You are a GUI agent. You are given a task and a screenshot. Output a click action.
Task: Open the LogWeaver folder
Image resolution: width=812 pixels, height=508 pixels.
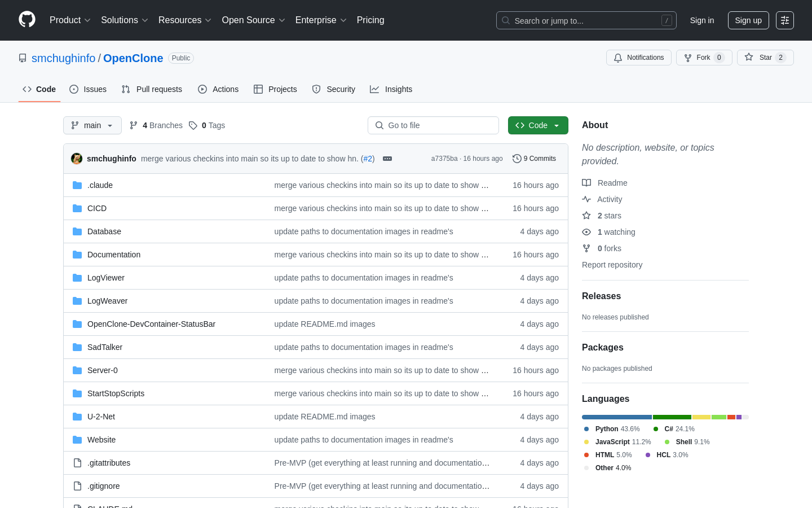click(x=107, y=301)
